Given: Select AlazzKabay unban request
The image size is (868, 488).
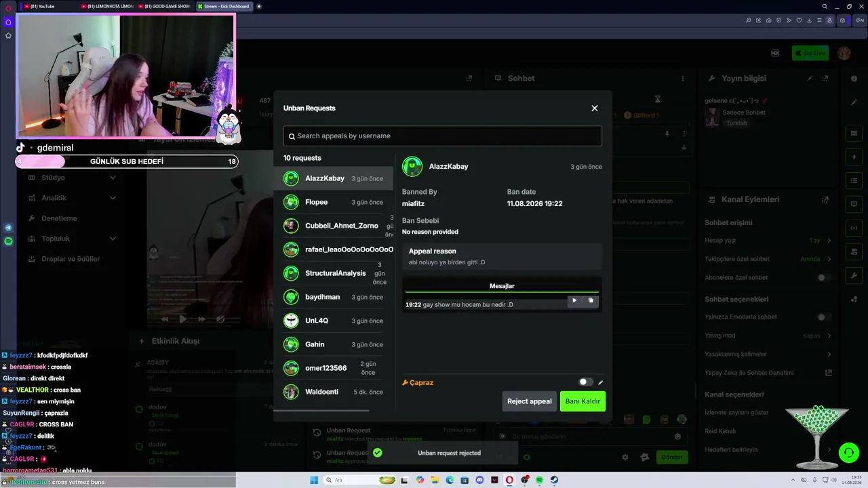Looking at the screenshot, I should tap(334, 178).
